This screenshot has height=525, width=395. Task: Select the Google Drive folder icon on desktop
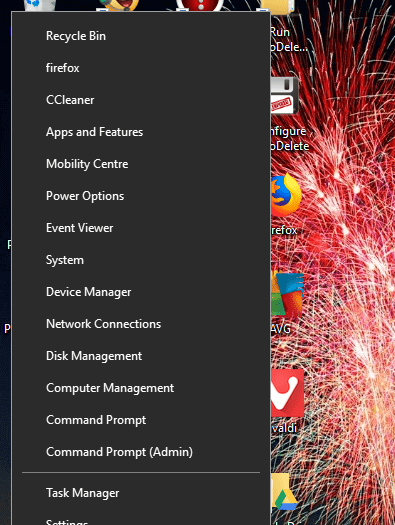pyautogui.click(x=285, y=493)
